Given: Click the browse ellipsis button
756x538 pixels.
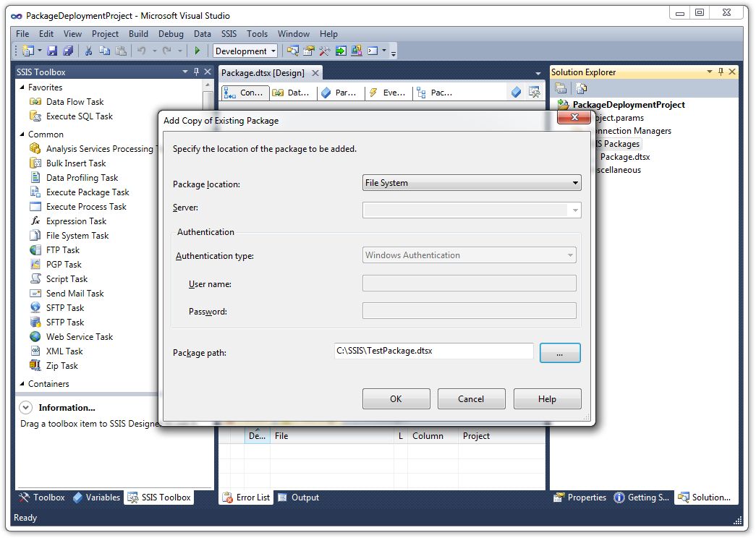Looking at the screenshot, I should coord(560,353).
